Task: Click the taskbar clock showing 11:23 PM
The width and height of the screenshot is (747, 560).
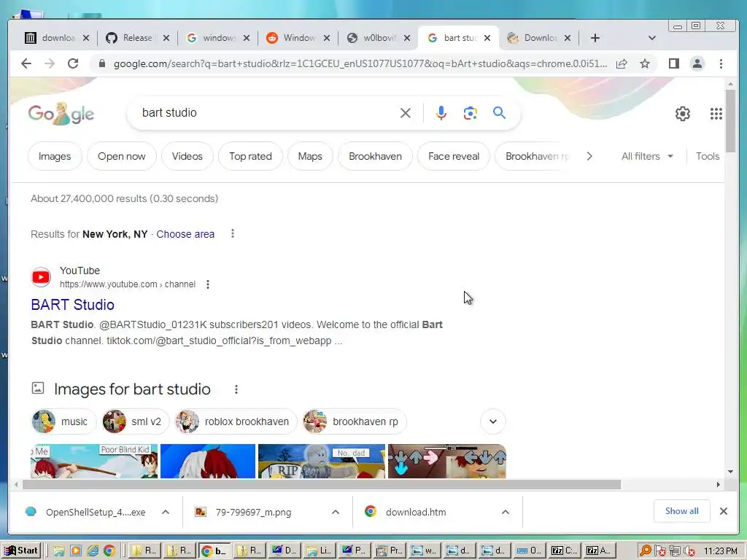Action: coord(720,551)
